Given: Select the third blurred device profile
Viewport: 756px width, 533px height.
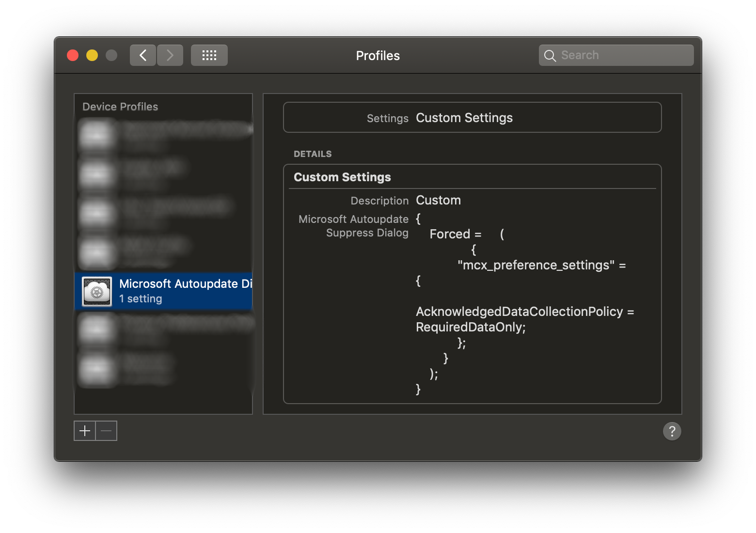Looking at the screenshot, I should 163,213.
